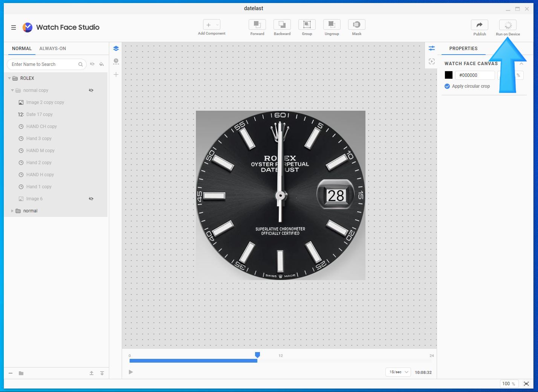Open the layers panel icon
The width and height of the screenshot is (538, 392).
coord(116,48)
